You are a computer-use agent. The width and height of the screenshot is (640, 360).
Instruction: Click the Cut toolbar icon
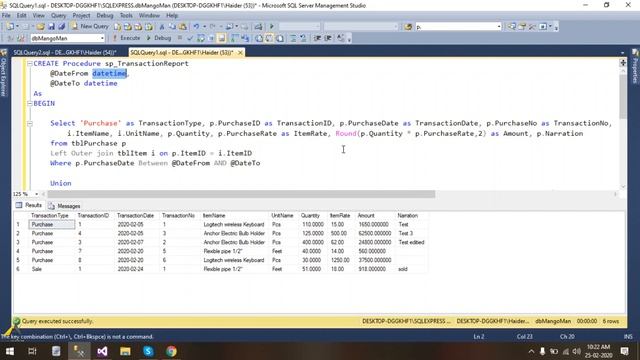[162, 27]
